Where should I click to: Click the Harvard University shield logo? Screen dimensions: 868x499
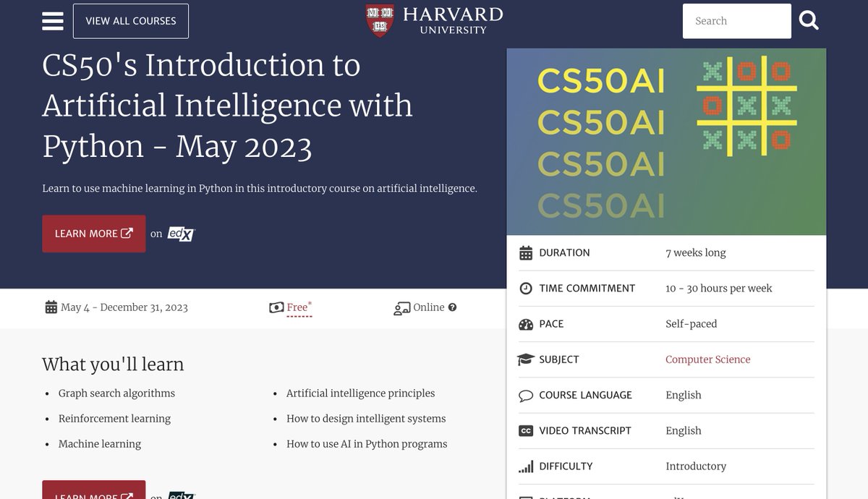[379, 21]
